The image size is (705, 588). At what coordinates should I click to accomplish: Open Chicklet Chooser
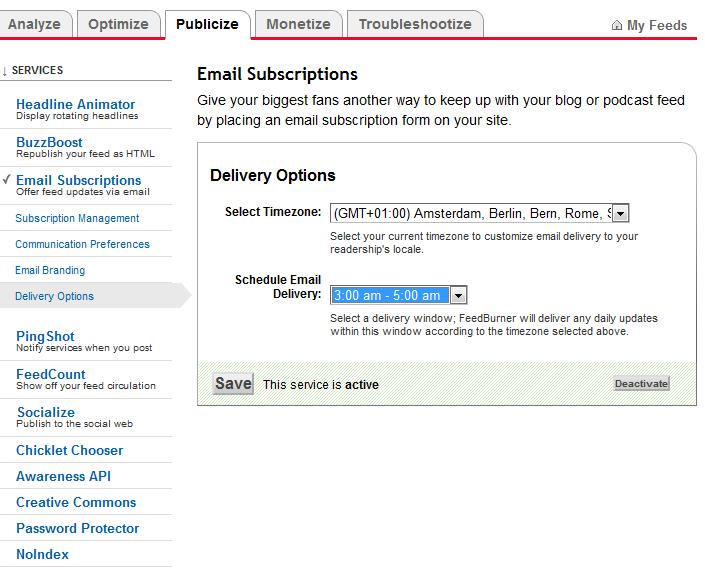click(69, 450)
